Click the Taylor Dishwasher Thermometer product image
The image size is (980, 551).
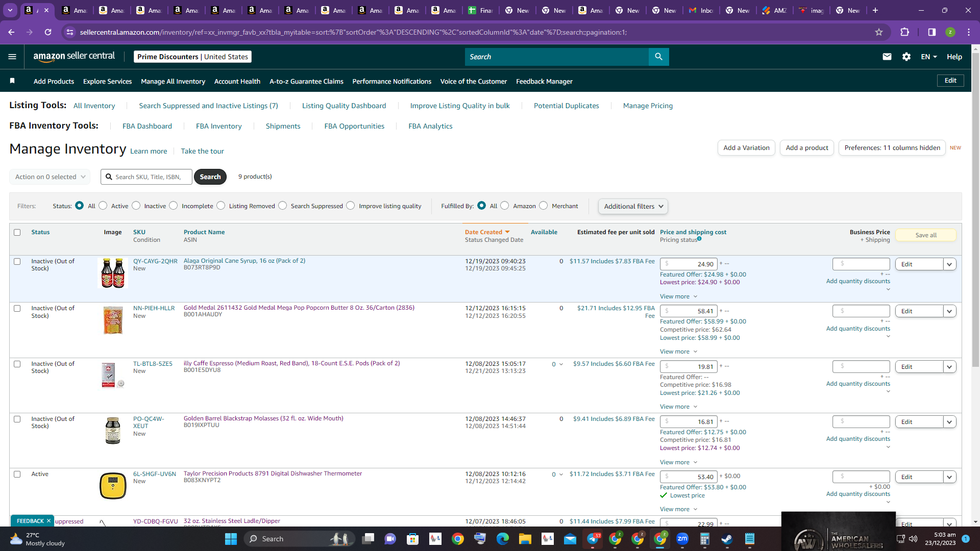click(113, 486)
